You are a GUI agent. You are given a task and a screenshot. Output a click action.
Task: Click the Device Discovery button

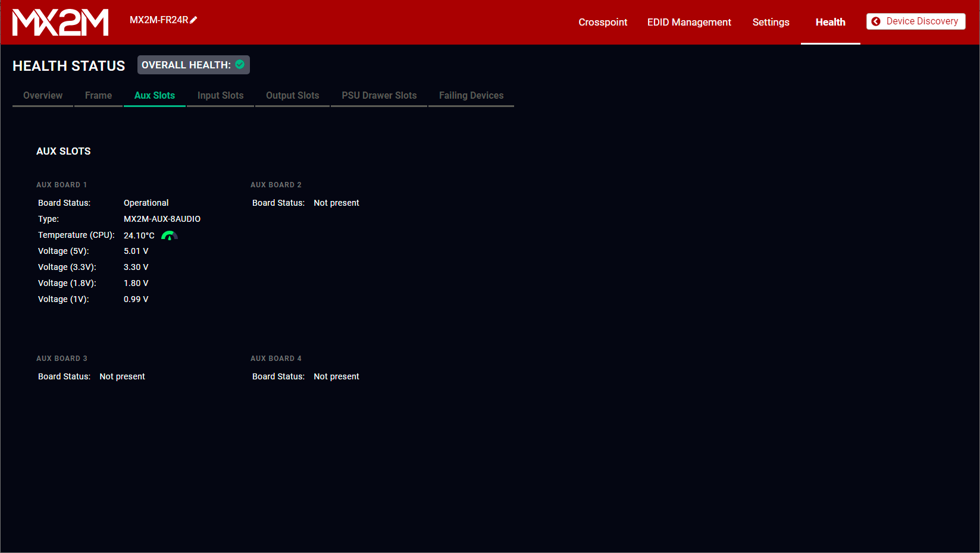(x=916, y=21)
